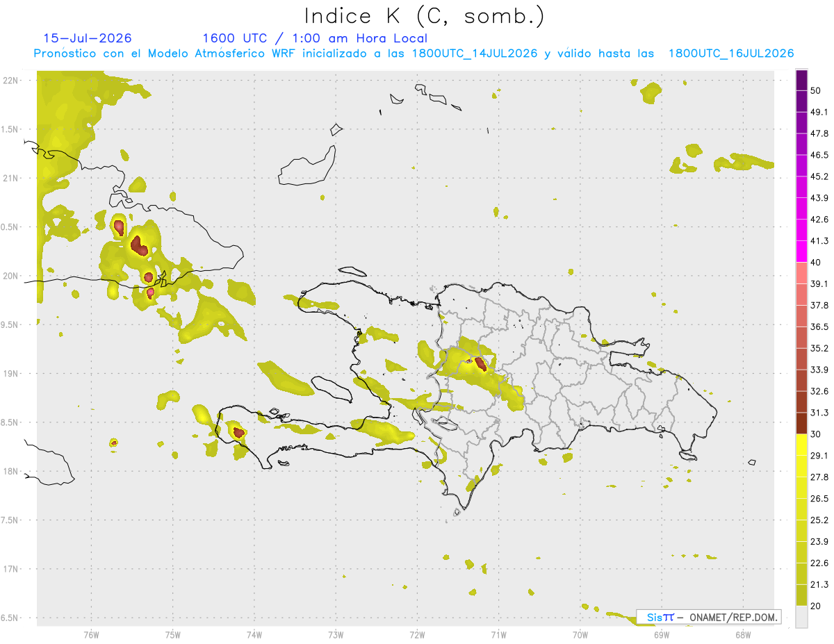Screen dimensions: 834x644
Task: Click the '68W' longitude axis label
Action: (743, 635)
